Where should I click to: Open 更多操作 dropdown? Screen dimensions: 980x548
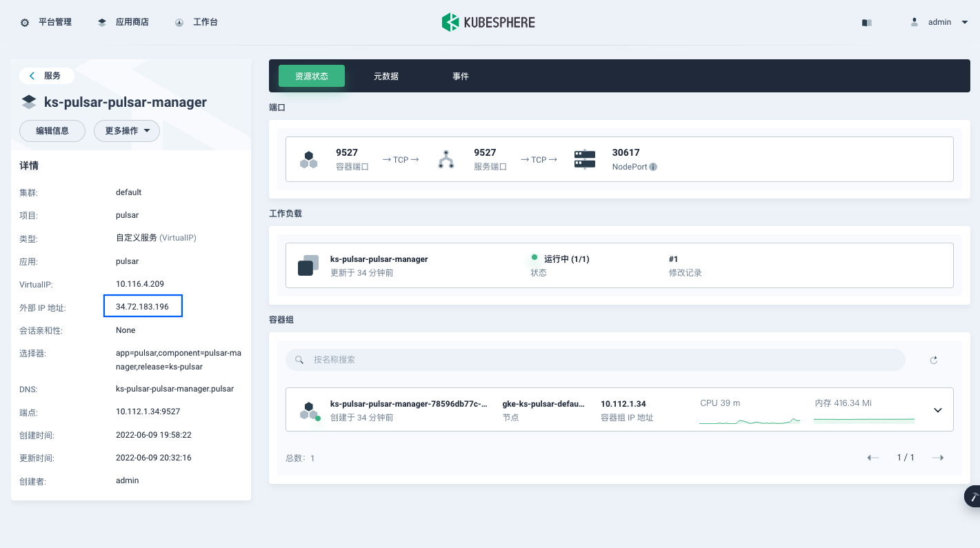127,131
